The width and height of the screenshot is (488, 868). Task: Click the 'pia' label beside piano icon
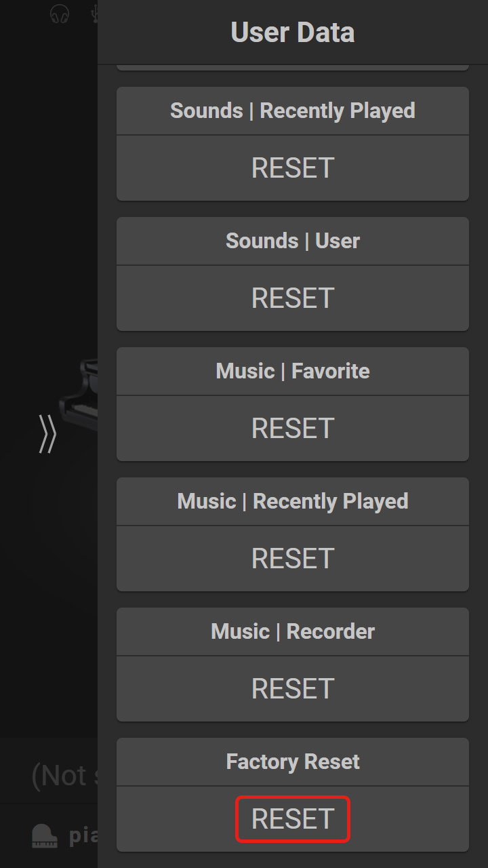tap(83, 835)
